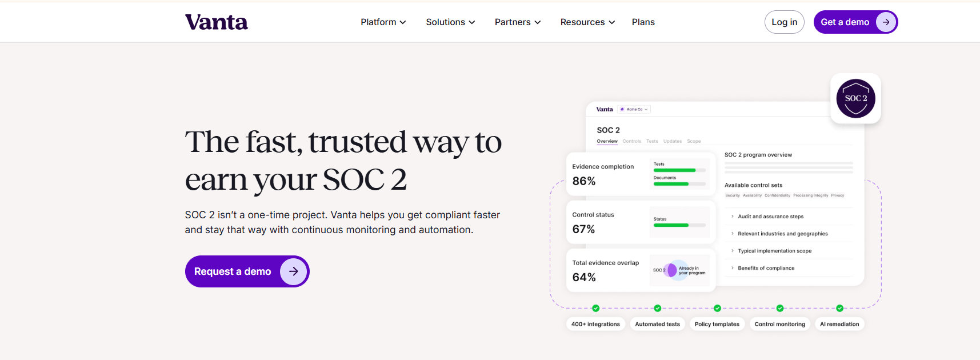Expand the Solutions dropdown menu

click(x=450, y=22)
